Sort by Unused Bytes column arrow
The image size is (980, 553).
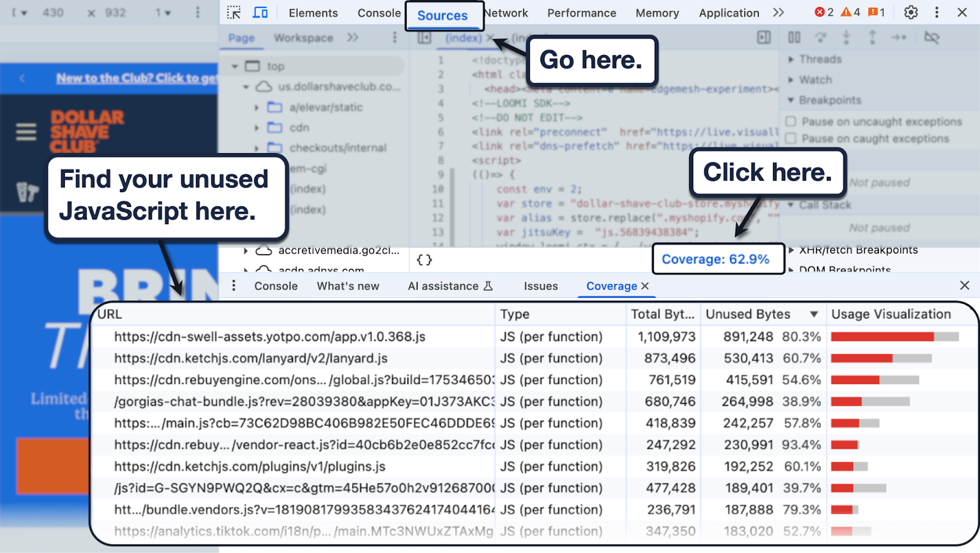[x=814, y=314]
